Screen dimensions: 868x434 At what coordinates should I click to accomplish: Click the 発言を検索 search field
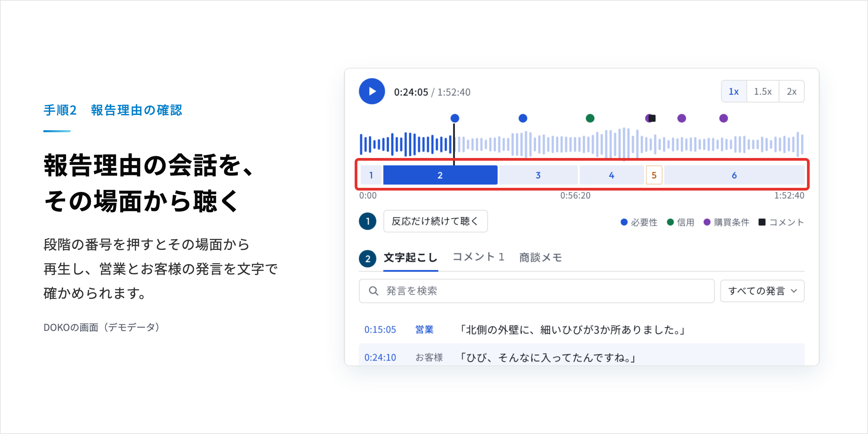[x=537, y=291]
